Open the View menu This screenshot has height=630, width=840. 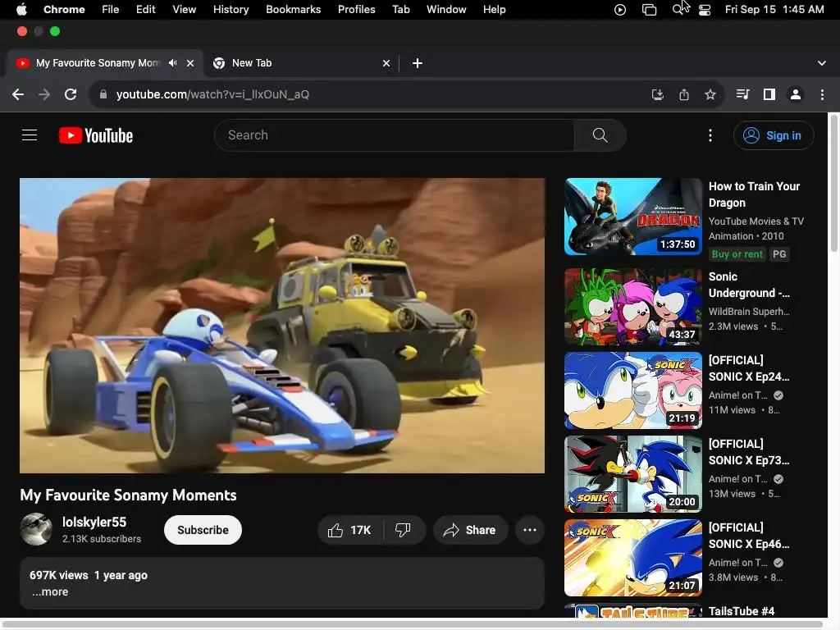point(185,10)
